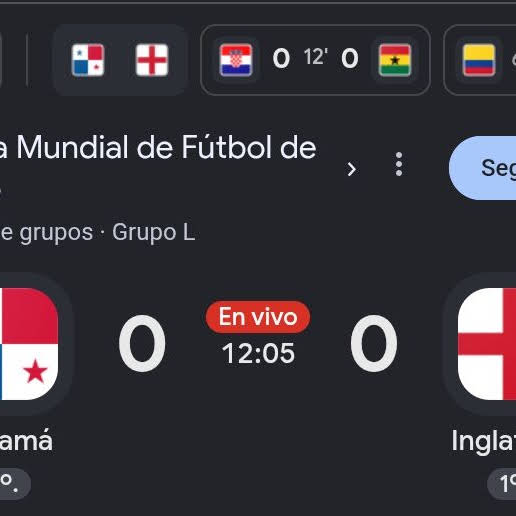Click England's 1º ranking badge
Screen dimensions: 516x516
[502, 483]
